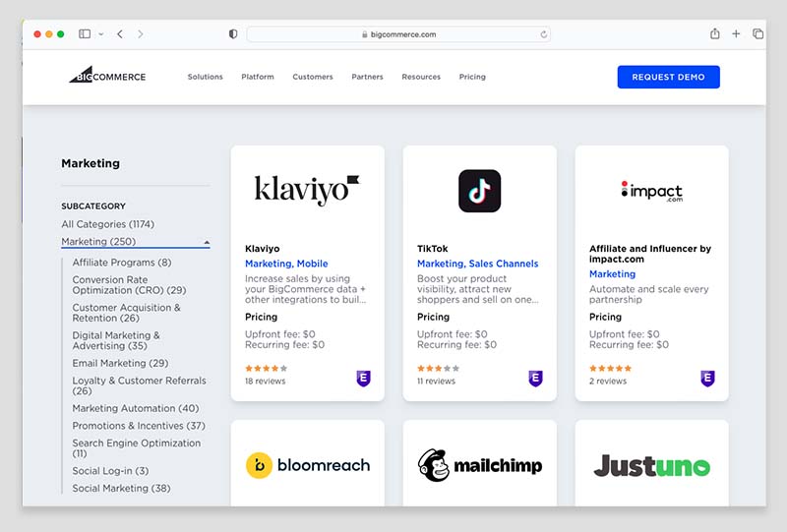This screenshot has height=532, width=787.
Task: Open the TikTok app title
Action: click(433, 249)
